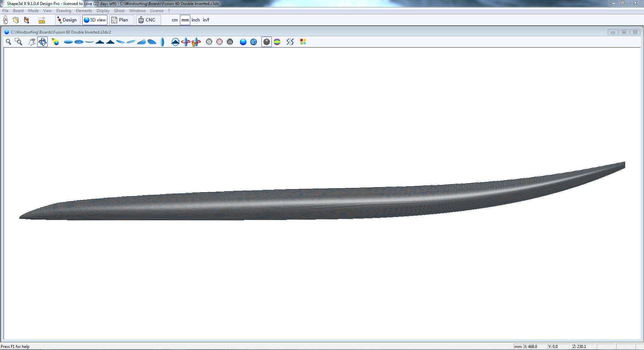
Task: Click the wireframe mesh sphere icon
Action: [230, 42]
